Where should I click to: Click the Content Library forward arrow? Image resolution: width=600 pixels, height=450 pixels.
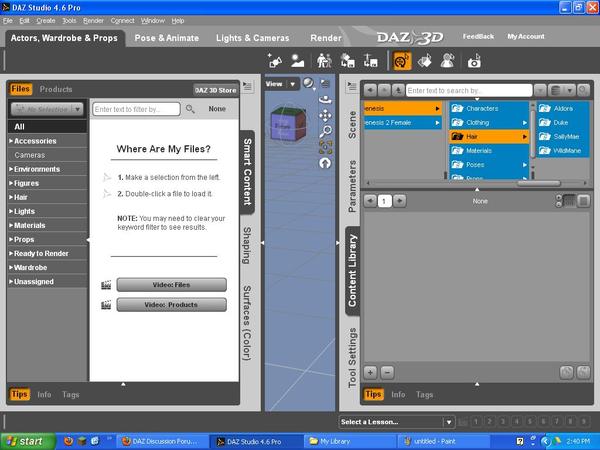click(x=384, y=90)
